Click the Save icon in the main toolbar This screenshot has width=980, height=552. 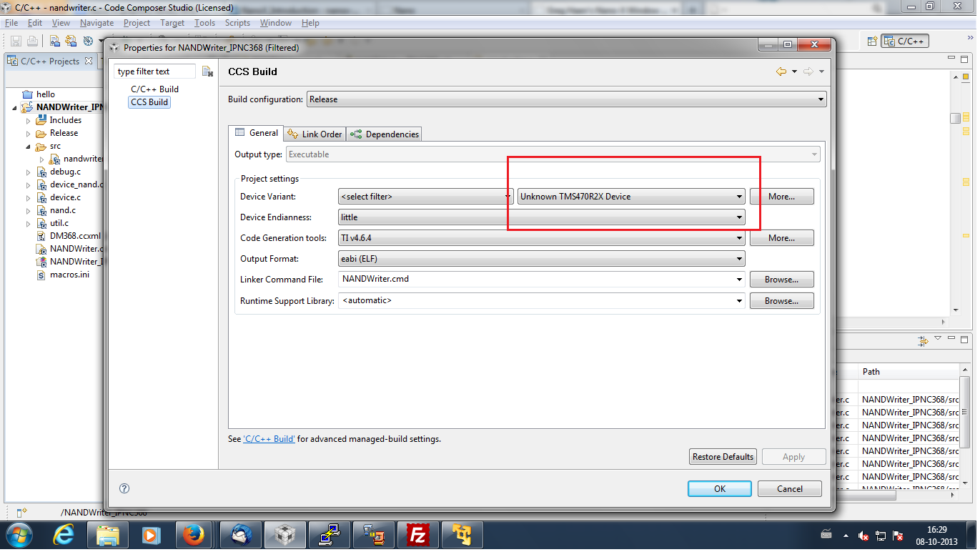(16, 41)
